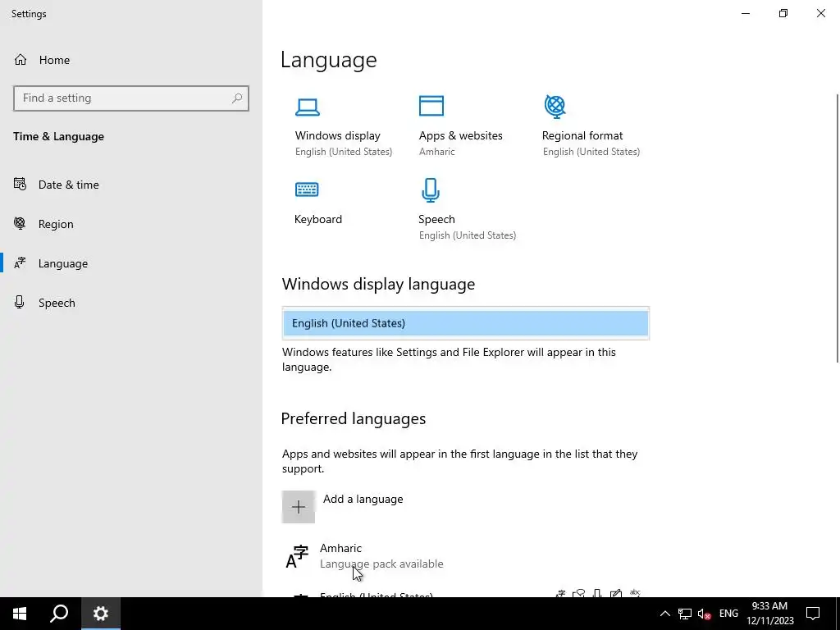This screenshot has height=630, width=840.
Task: Click the Find a setting search box
Action: tap(131, 98)
